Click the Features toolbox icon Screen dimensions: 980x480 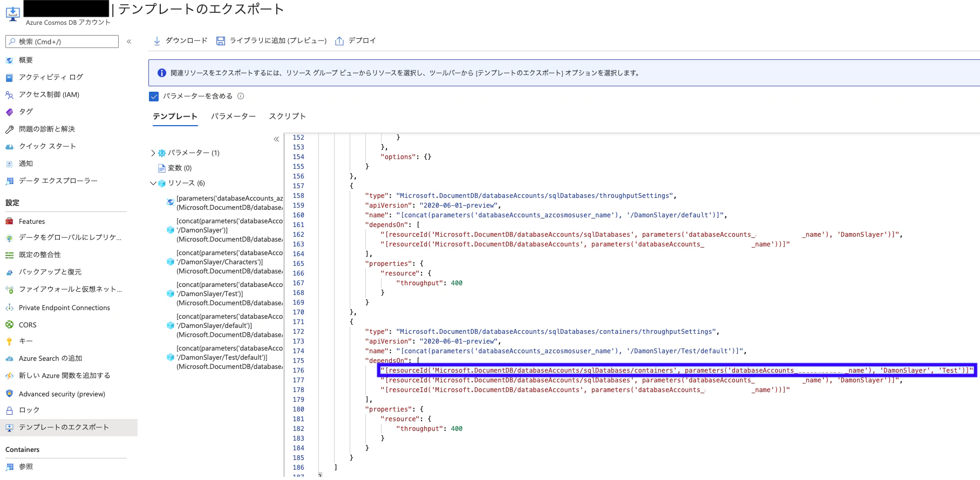click(9, 222)
